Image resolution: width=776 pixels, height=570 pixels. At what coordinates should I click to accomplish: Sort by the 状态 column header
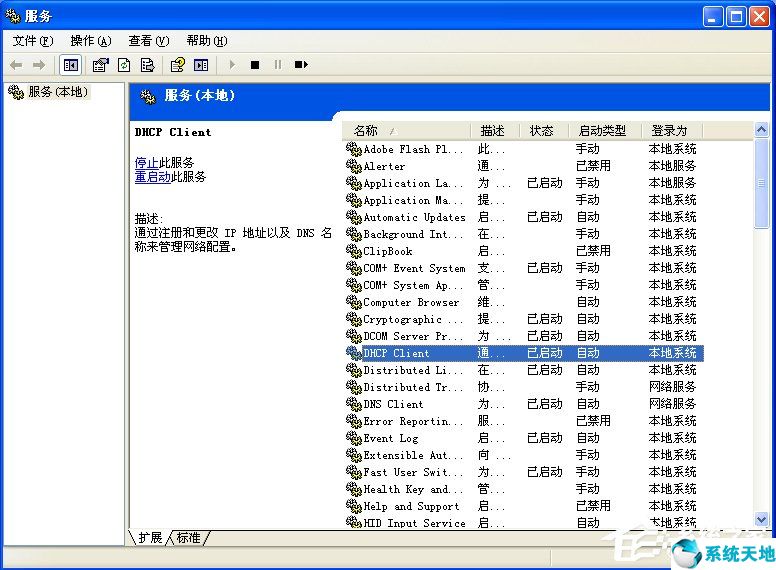point(544,131)
